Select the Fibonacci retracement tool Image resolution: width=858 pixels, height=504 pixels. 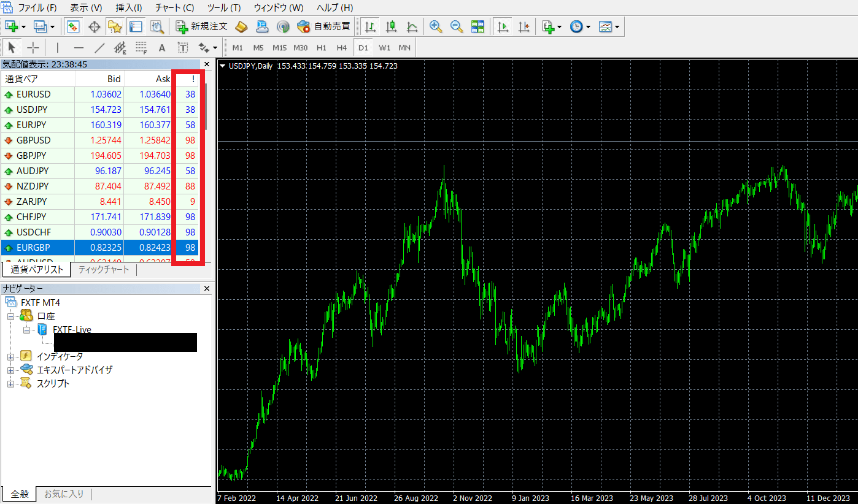(x=141, y=47)
